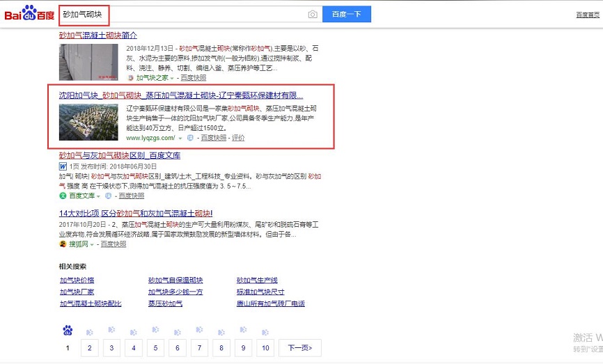The image size is (603, 364).
Task: Click the Baidu logo
Action: 29,14
